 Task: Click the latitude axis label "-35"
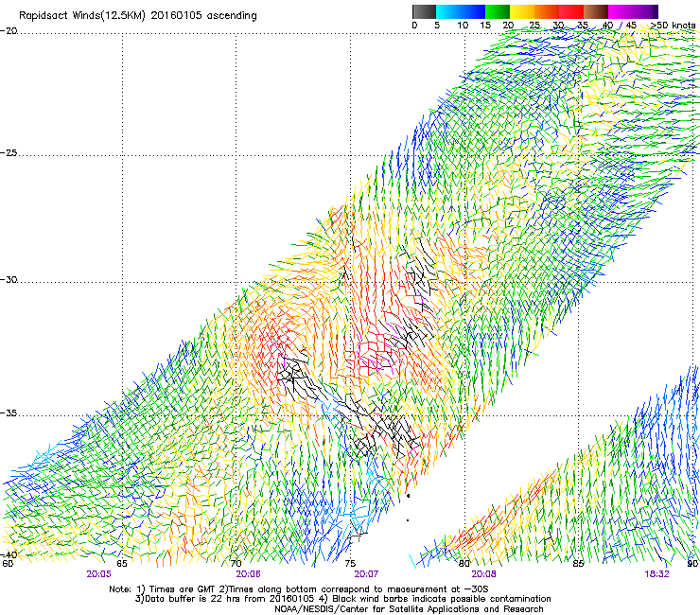click(x=9, y=413)
